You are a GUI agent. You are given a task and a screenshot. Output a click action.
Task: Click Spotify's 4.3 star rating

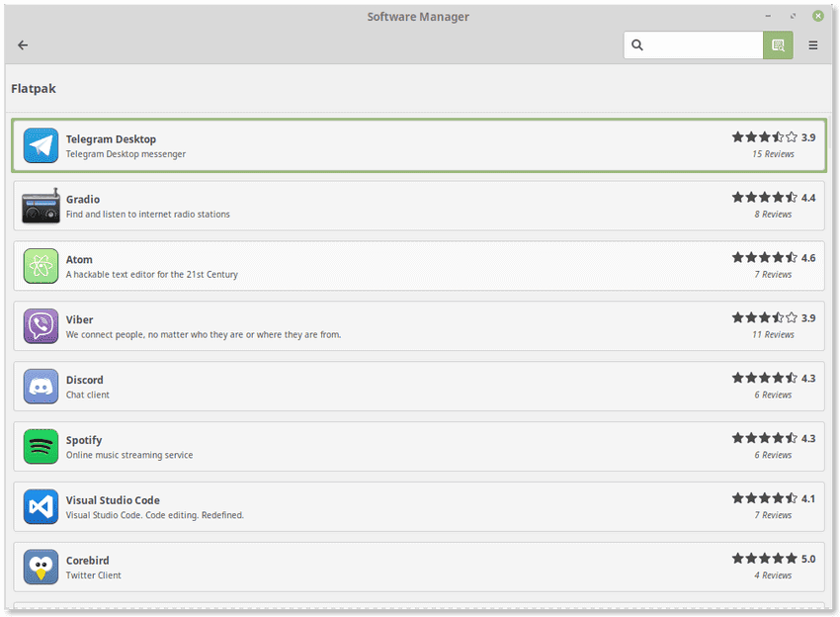pyautogui.click(x=774, y=438)
